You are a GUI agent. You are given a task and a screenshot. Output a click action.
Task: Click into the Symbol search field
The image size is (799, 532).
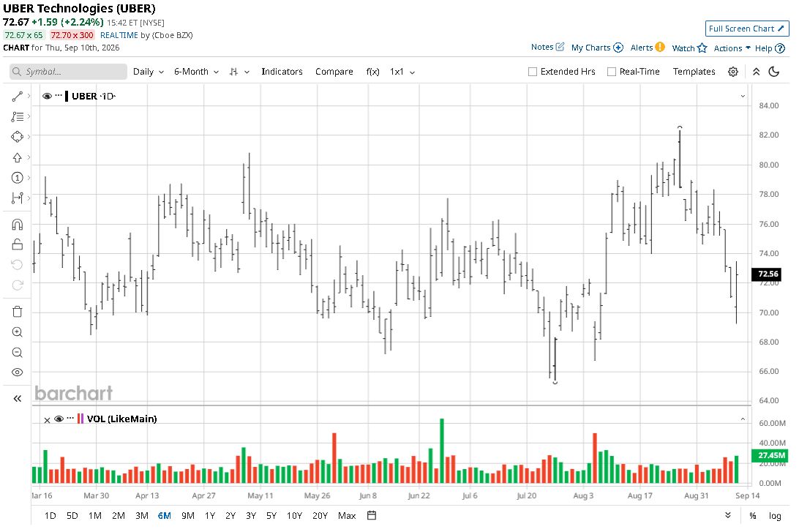pos(68,72)
